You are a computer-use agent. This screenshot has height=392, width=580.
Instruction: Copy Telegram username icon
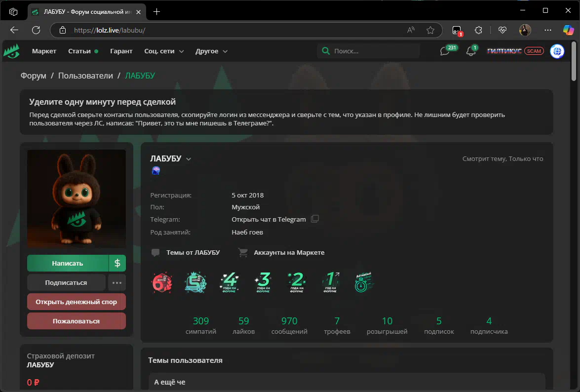pyautogui.click(x=314, y=219)
